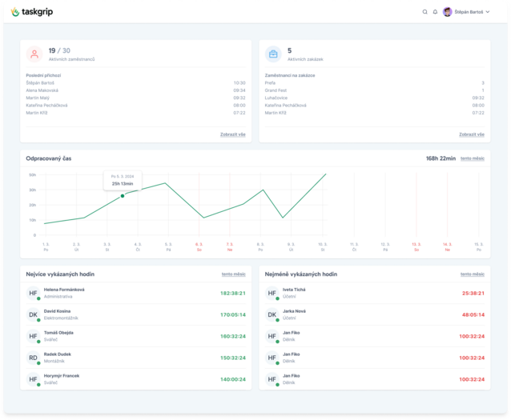511x420 pixels.
Task: Open search with the magnifier icon
Action: 425,12
